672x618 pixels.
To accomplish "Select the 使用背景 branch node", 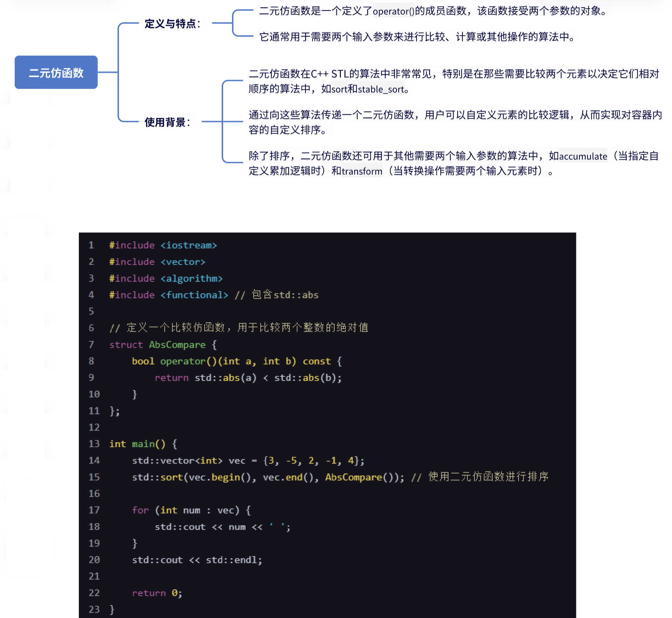I will click(x=167, y=122).
